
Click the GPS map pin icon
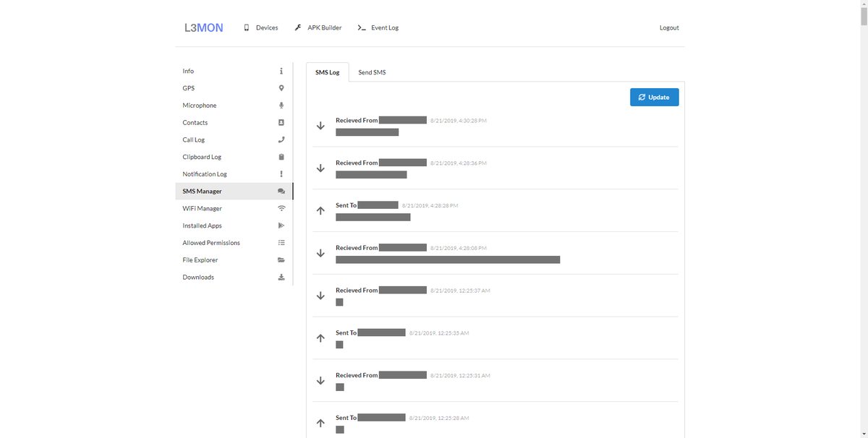[281, 88]
